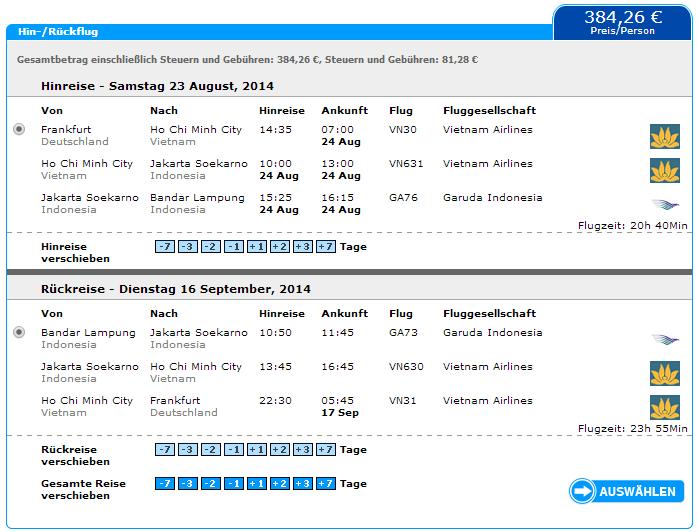Viewport: 698px width, 532px height.
Task: Shift Gesamte Reise by -3 days
Action: coord(188,483)
